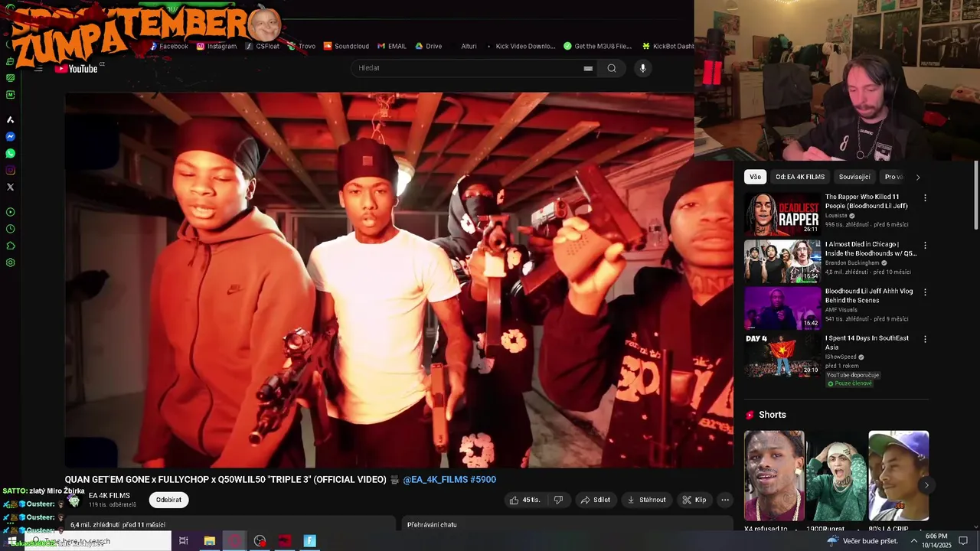Open options menu for Bloodhound Lil Jeff Vlog

925,292
